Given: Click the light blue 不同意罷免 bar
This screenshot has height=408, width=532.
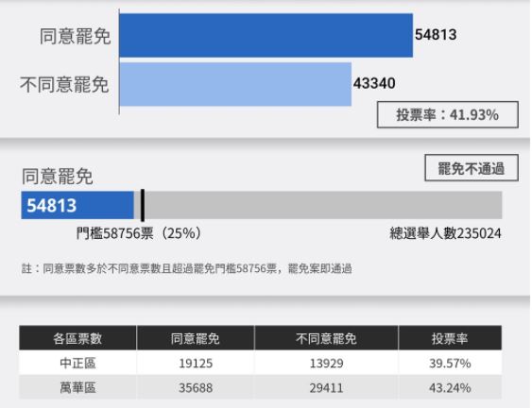Looking at the screenshot, I should tap(235, 84).
